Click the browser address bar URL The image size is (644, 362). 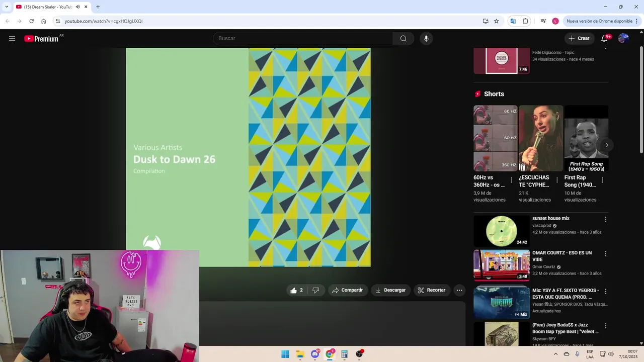coord(103,21)
